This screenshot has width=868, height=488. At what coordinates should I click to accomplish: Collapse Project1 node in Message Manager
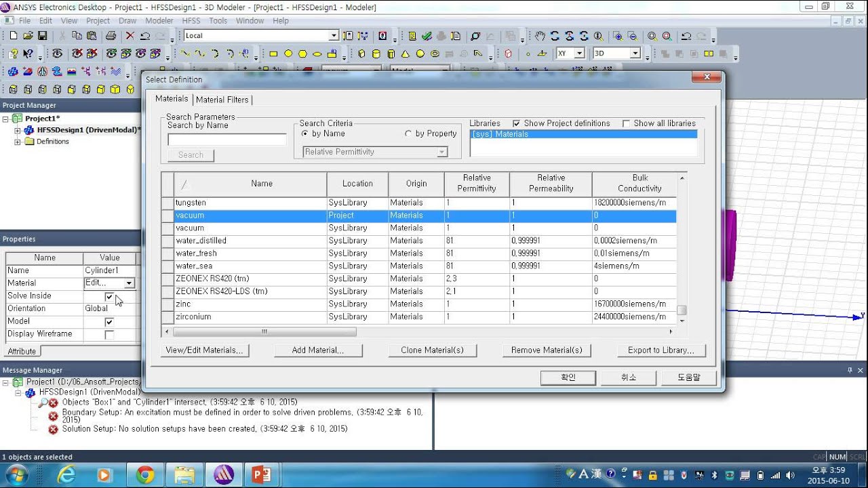6,382
